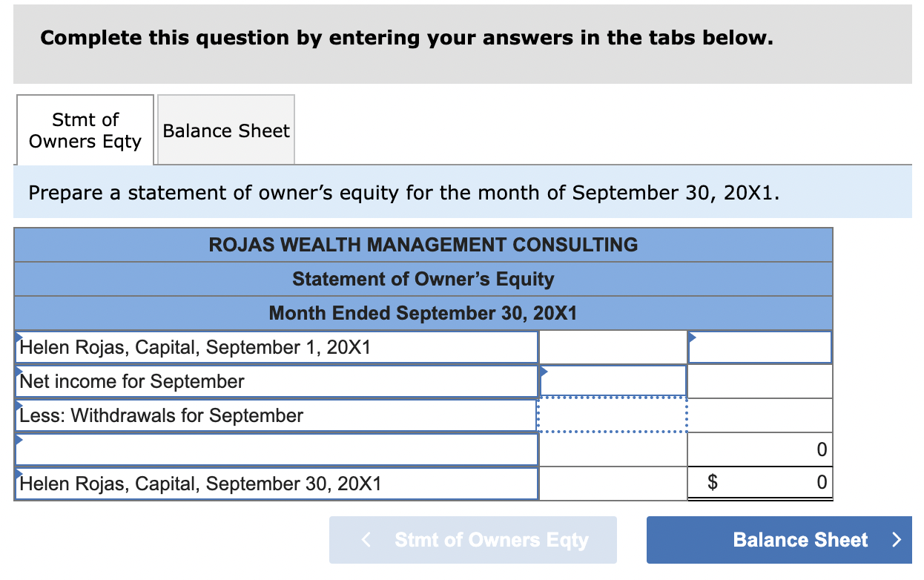Click the blank description cell above ending capital
The height and width of the screenshot is (580, 924).
click(277, 449)
